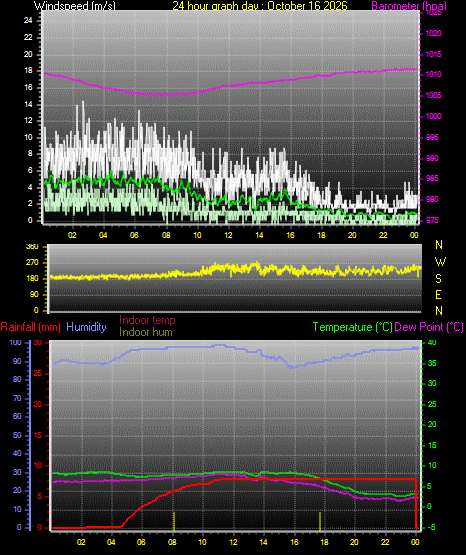Click the 'Indoor hum' legend label

pyautogui.click(x=146, y=332)
